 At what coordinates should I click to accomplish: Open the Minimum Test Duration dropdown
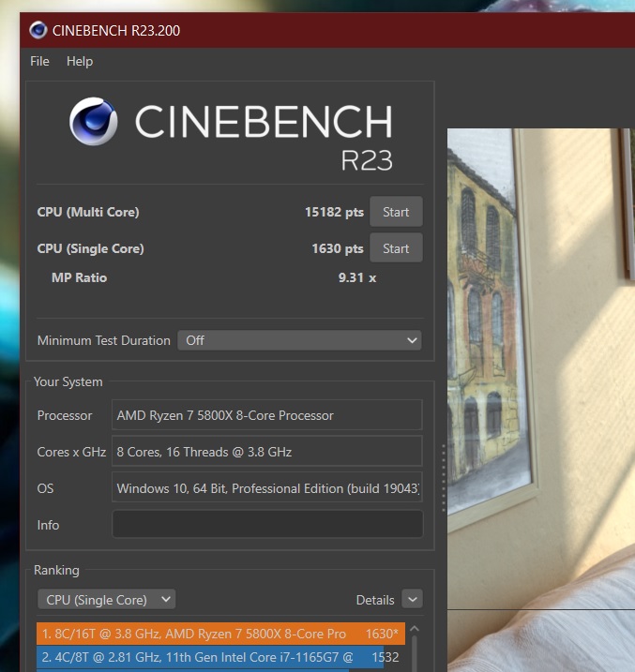click(299, 340)
